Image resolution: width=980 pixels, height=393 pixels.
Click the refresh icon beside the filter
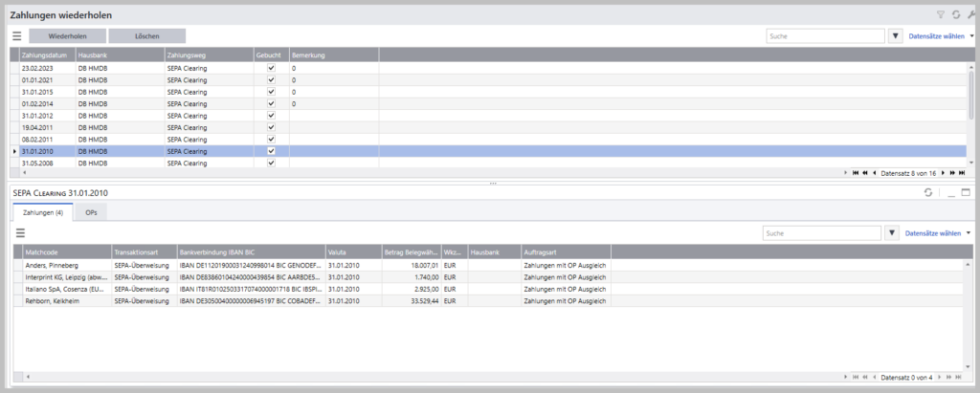(956, 14)
